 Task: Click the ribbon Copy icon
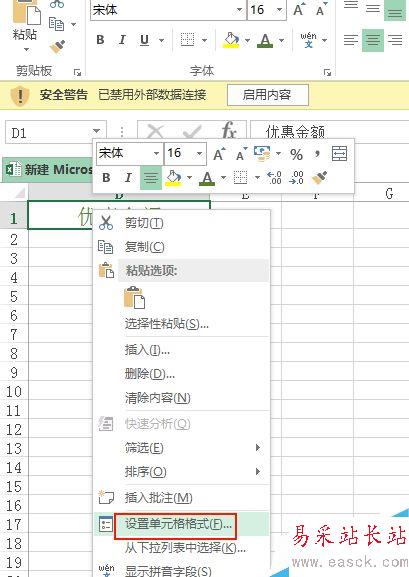tap(56, 24)
